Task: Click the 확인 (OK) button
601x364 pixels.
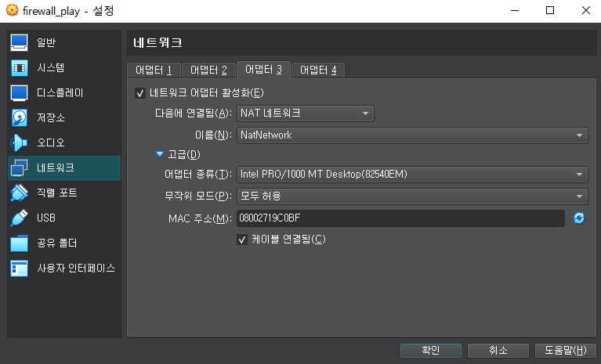Action: 431,350
